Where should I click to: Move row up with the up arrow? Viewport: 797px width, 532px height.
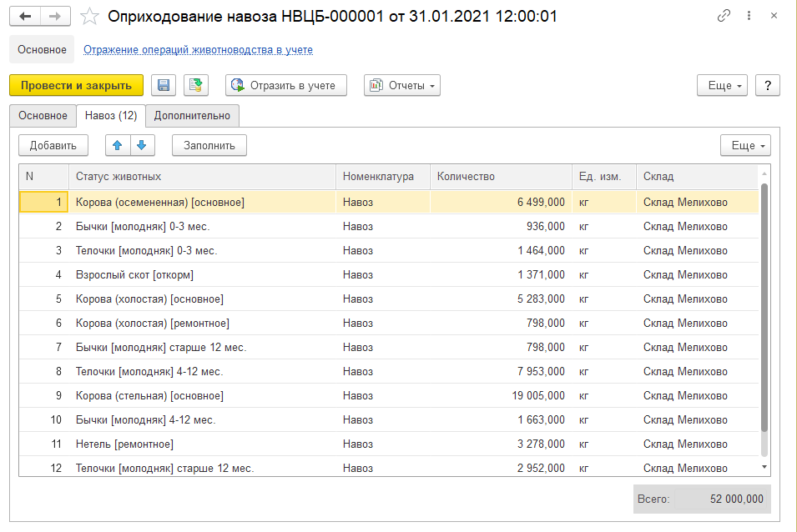(118, 145)
